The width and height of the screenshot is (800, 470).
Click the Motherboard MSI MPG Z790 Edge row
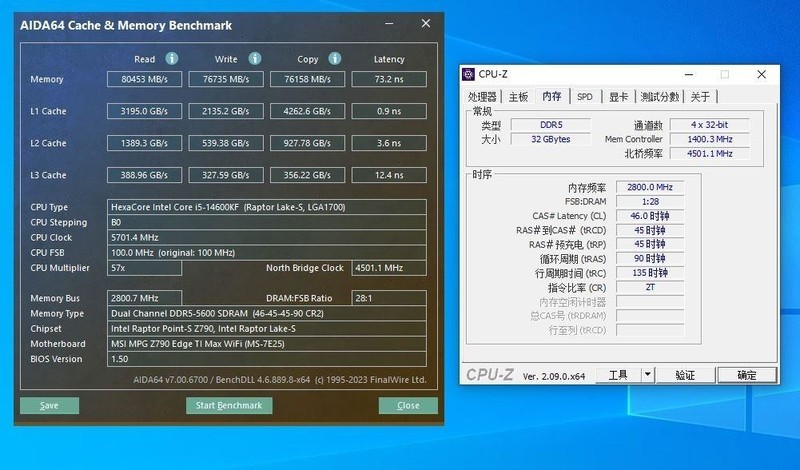coord(267,344)
